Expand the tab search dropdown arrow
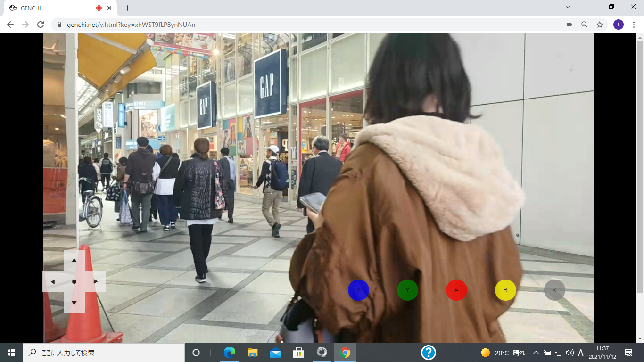This screenshot has width=644, height=362. click(568, 7)
